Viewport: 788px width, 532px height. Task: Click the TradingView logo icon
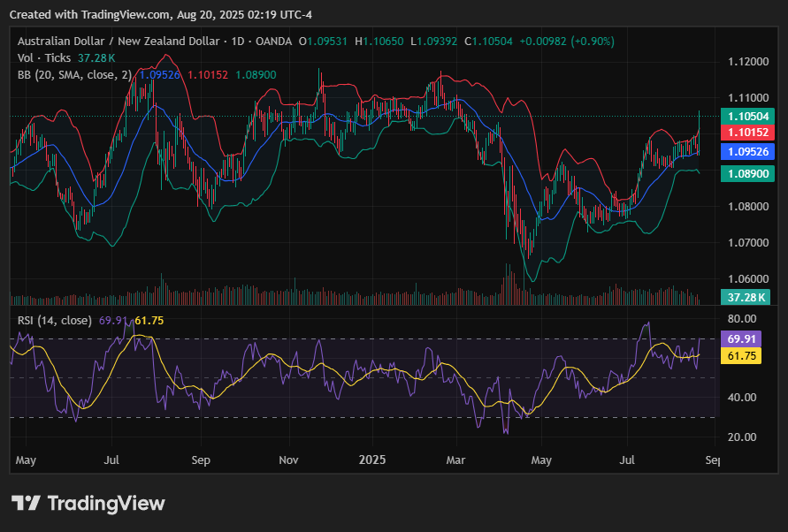[x=26, y=503]
